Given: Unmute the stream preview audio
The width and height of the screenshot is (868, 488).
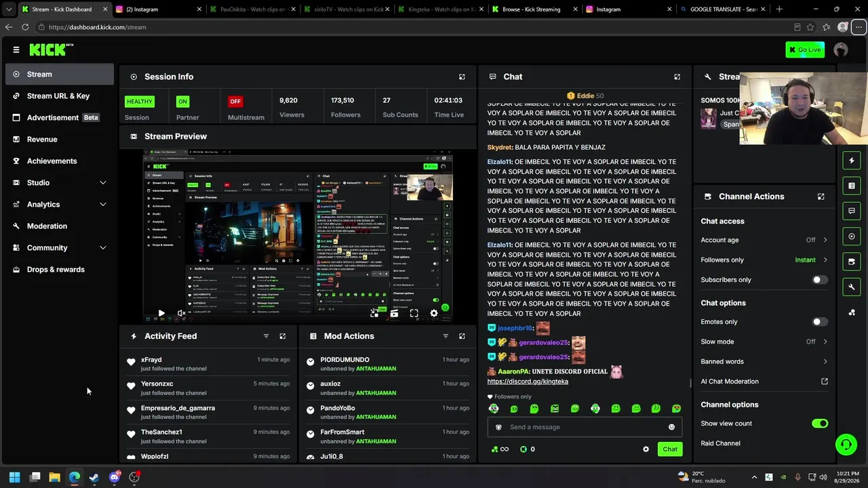Looking at the screenshot, I should click(181, 313).
